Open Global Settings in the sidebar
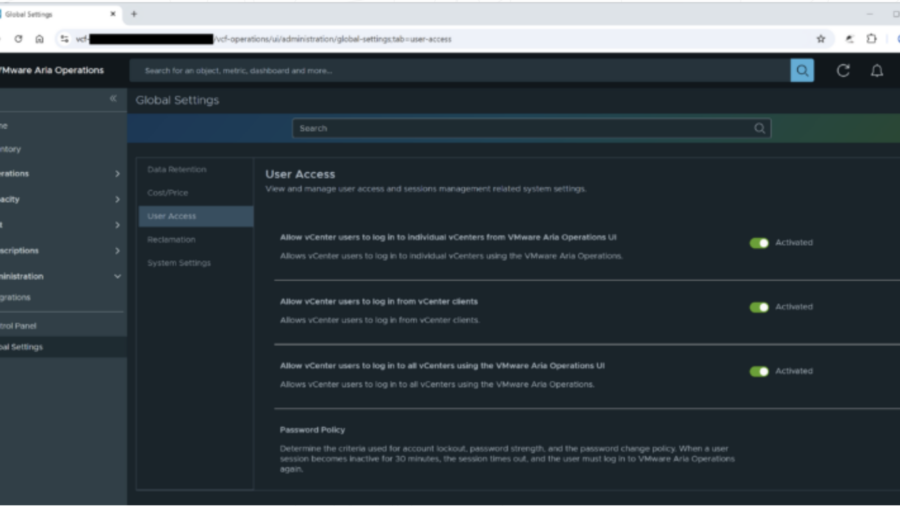 click(62, 347)
